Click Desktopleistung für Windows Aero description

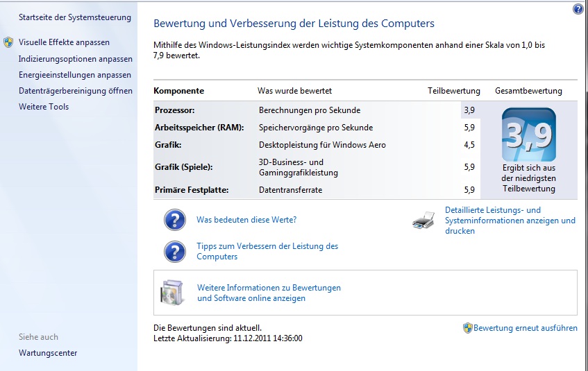(322, 145)
